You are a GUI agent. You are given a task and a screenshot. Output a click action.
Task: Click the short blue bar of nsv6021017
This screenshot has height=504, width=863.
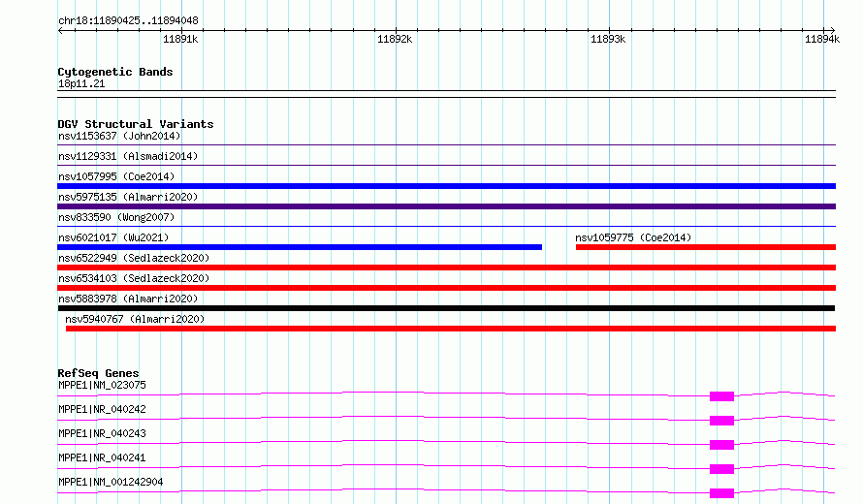pyautogui.click(x=300, y=247)
